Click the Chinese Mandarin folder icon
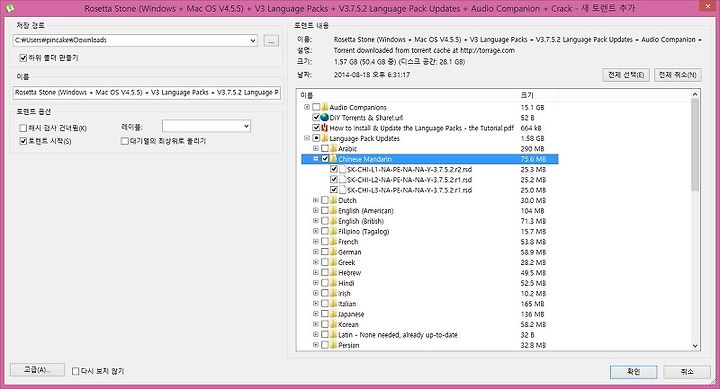 [333, 159]
